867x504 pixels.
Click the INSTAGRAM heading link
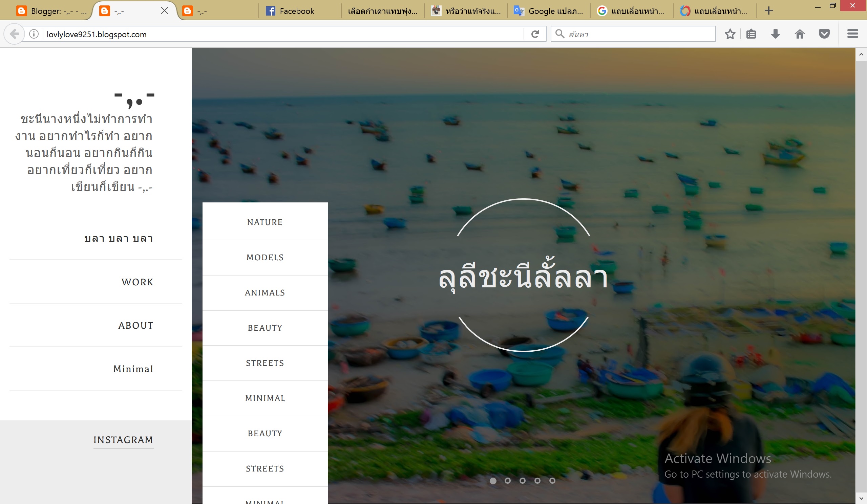point(123,440)
